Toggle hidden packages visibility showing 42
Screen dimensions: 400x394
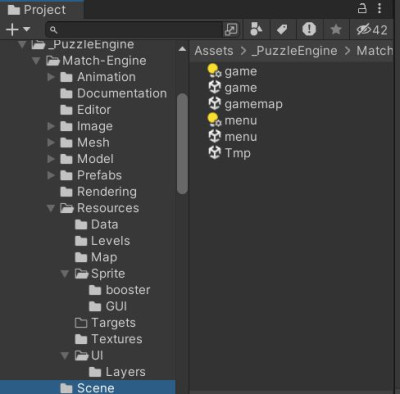tap(372, 29)
